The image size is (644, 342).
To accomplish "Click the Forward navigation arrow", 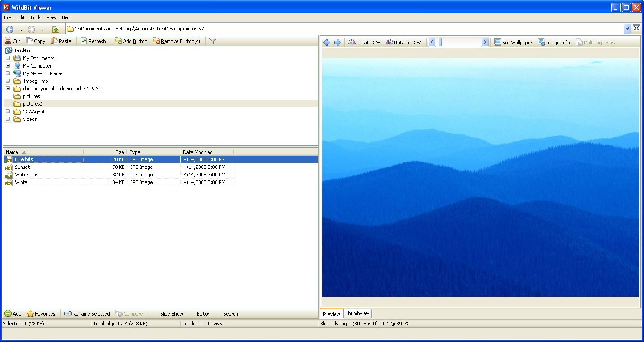I will pos(31,30).
